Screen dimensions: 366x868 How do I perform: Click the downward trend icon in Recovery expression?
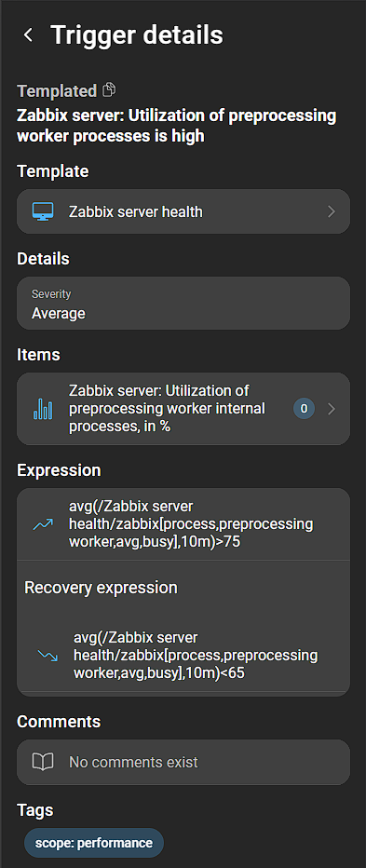47,656
